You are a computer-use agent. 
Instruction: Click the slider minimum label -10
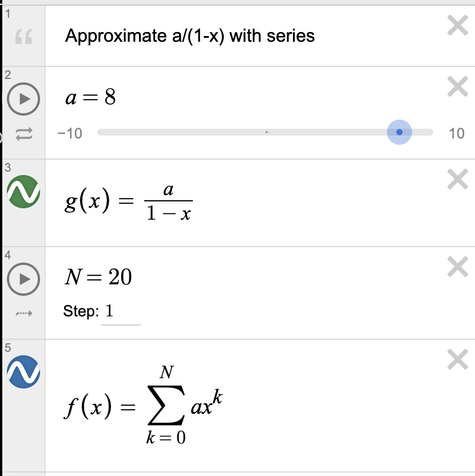(x=70, y=133)
